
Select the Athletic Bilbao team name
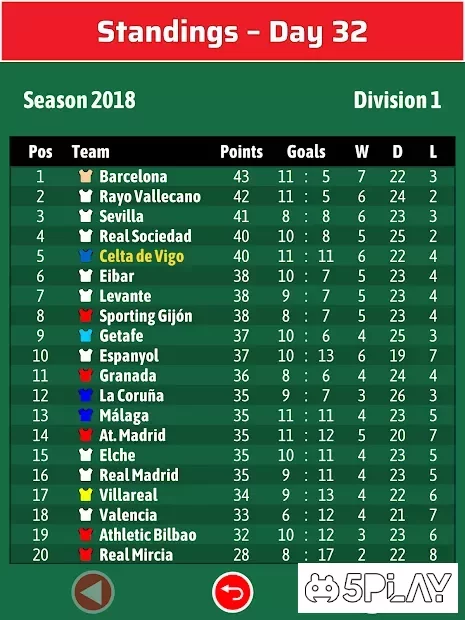[x=147, y=535]
